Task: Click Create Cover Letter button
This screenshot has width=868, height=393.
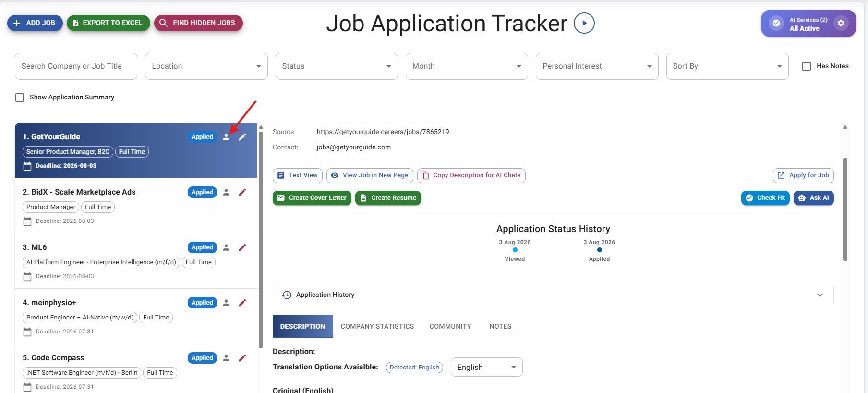Action: click(312, 198)
